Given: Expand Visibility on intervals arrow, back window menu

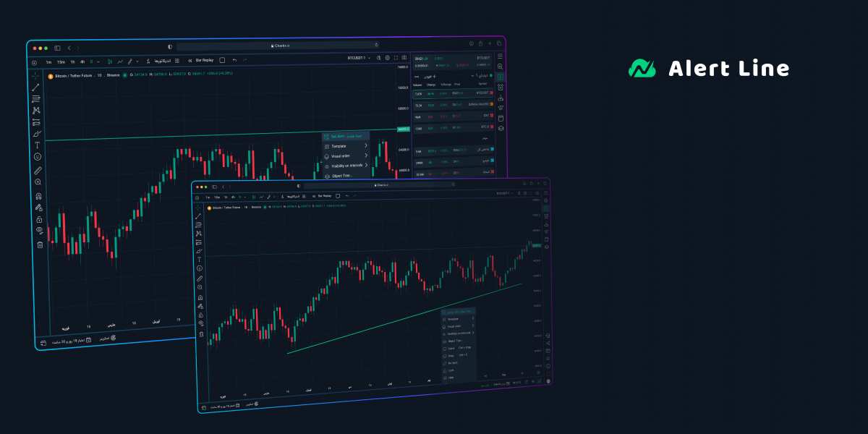Looking at the screenshot, I should point(366,165).
